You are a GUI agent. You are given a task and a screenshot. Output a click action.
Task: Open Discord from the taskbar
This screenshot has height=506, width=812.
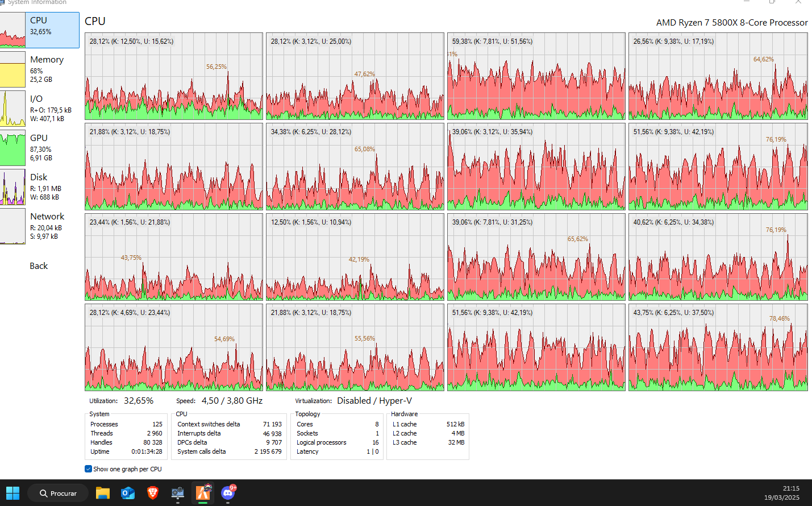228,493
